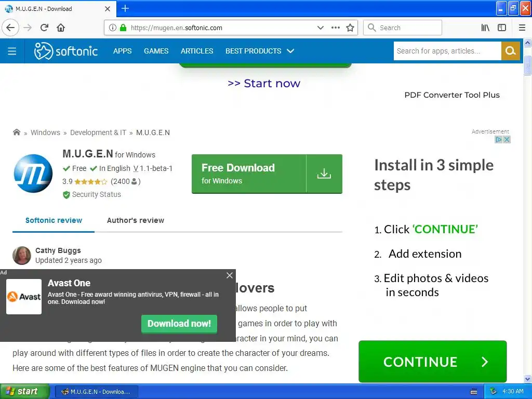This screenshot has width=532, height=399.
Task: Expand the address bar history dropdown
Action: [320, 28]
